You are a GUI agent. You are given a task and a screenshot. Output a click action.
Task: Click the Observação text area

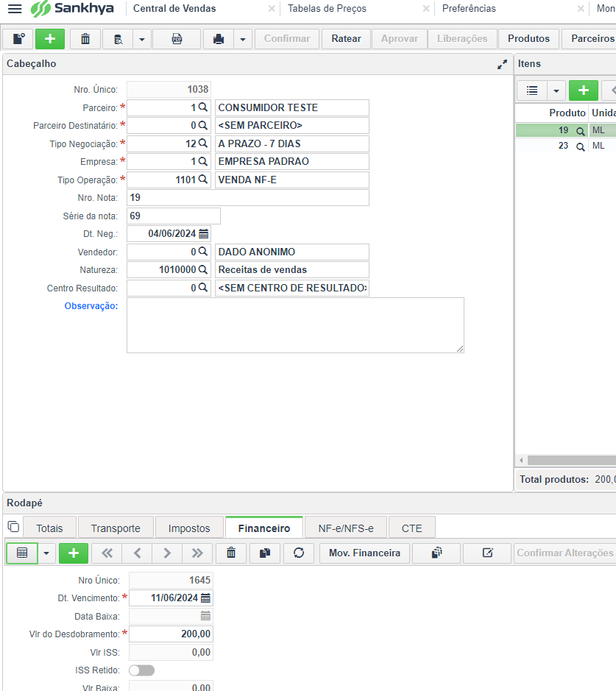coord(295,325)
